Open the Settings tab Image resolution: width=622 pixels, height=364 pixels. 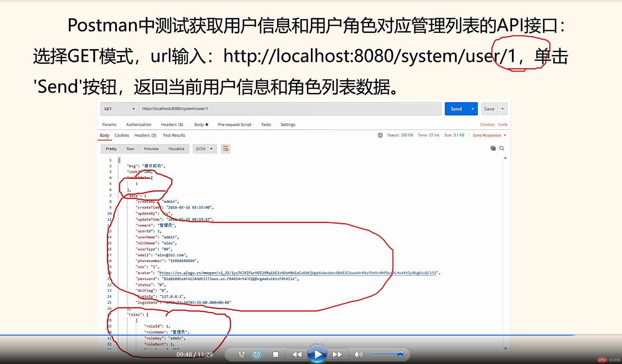[x=288, y=125]
